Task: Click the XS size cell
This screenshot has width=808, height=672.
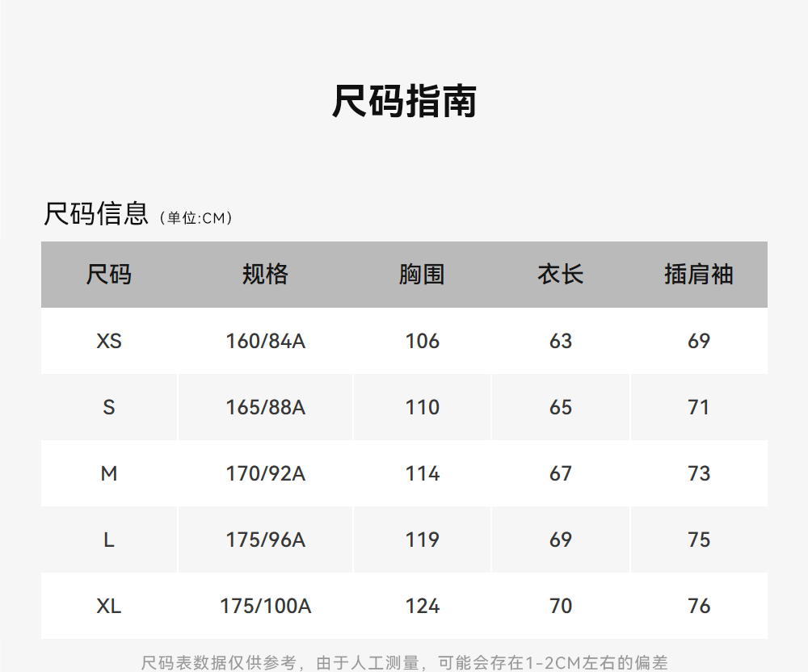Action: (x=109, y=341)
